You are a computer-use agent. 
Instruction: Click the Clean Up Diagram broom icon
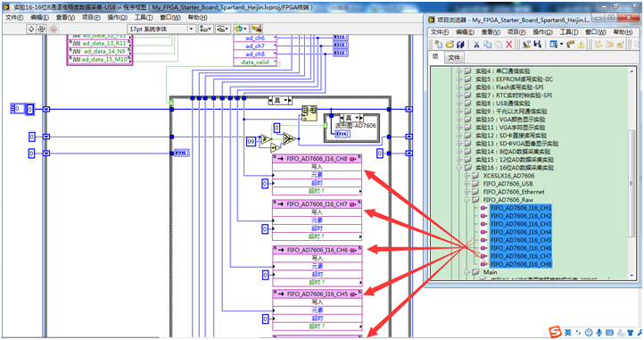coord(257,29)
